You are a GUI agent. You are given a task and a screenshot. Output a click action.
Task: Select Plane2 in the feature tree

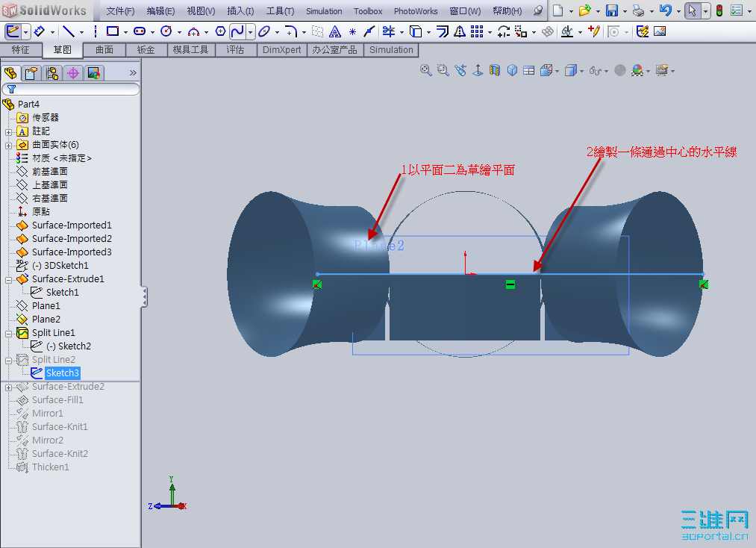pyautogui.click(x=46, y=320)
